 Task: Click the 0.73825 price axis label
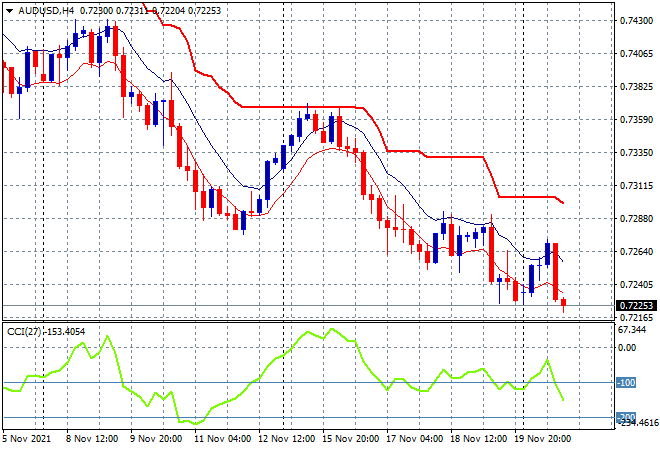(x=636, y=87)
